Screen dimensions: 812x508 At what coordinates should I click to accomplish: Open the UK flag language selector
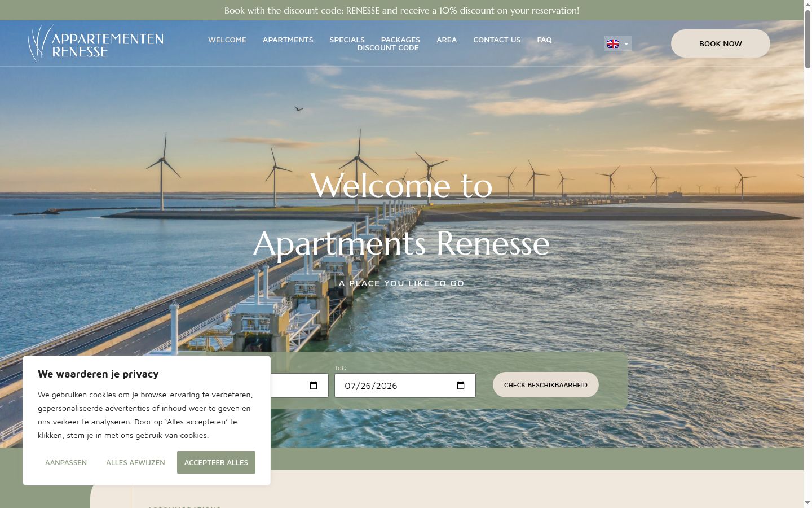617,43
